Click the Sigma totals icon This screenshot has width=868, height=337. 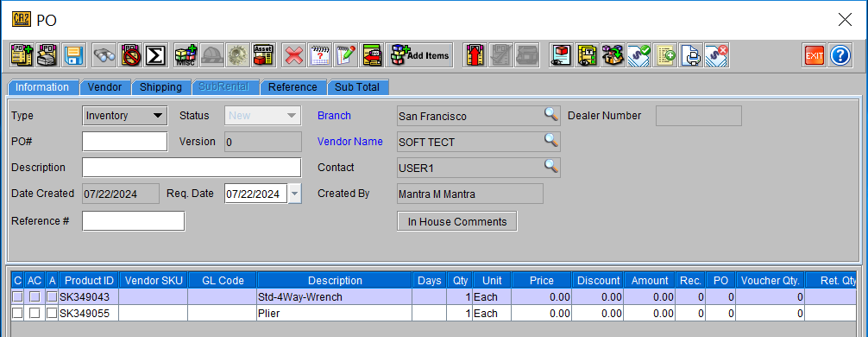pos(156,55)
